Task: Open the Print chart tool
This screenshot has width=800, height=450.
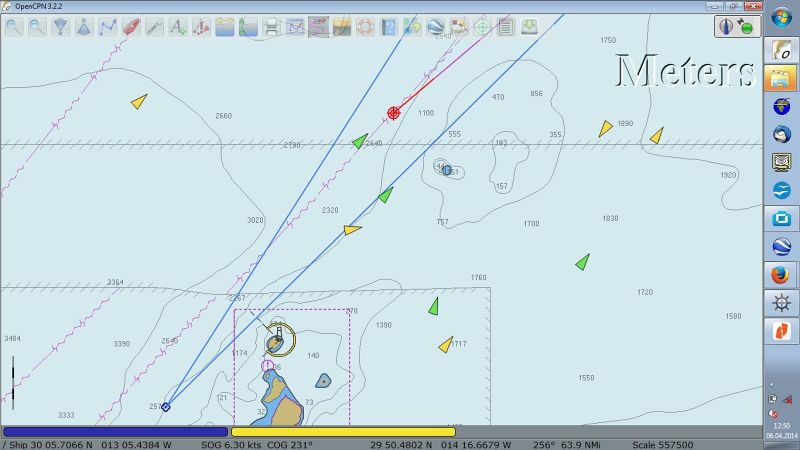Action: [x=271, y=28]
